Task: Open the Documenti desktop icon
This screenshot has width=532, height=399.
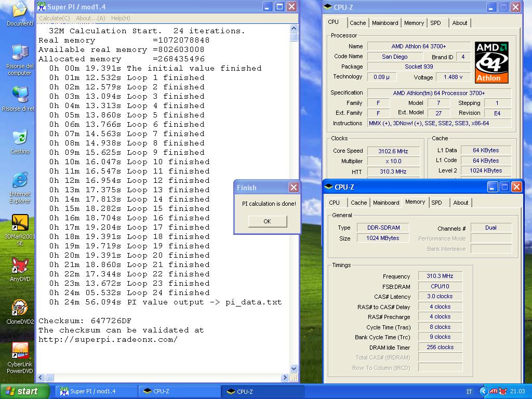Action: point(20,14)
